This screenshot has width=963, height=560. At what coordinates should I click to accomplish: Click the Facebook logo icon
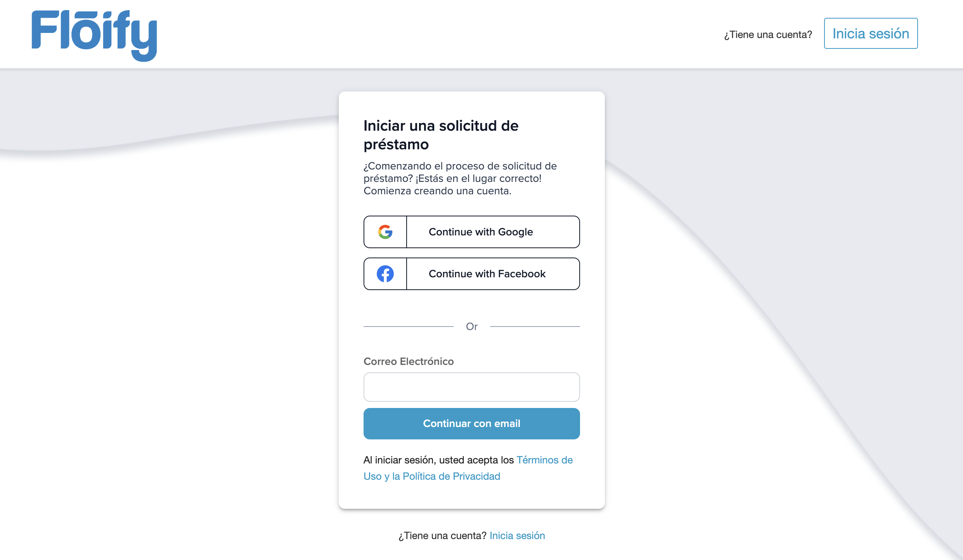[x=385, y=274]
